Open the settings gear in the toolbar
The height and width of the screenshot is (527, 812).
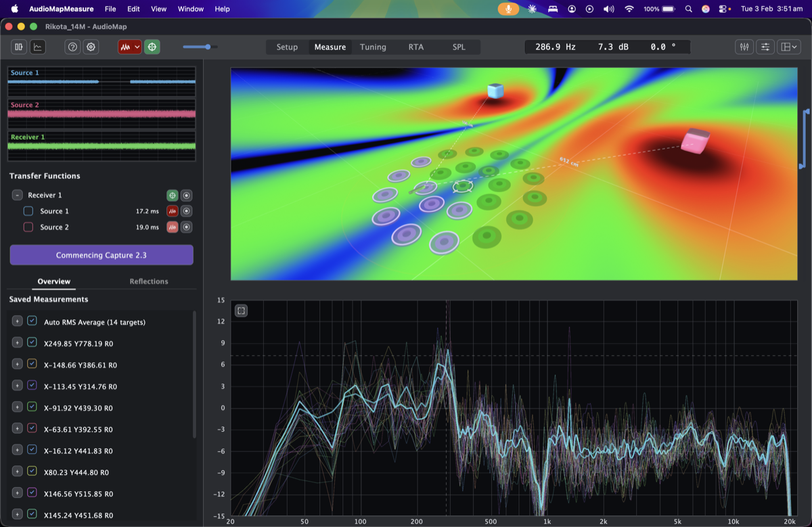(91, 47)
